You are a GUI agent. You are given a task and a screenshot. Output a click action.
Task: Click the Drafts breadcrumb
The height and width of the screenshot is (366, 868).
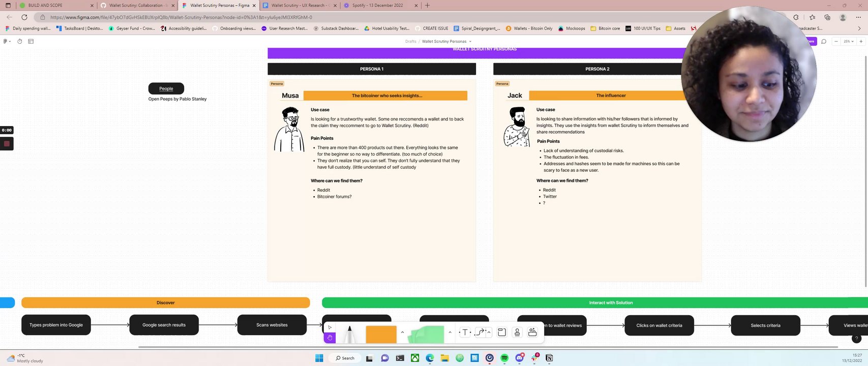[x=411, y=42]
